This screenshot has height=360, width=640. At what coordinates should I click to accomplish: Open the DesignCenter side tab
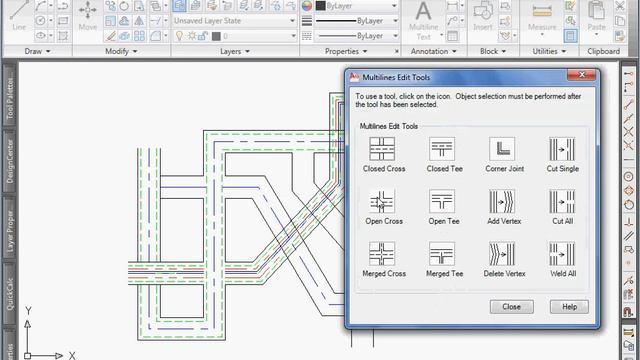tap(10, 161)
